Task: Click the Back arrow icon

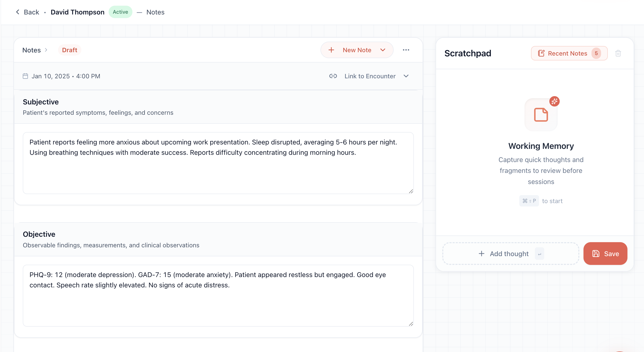Action: tap(18, 12)
